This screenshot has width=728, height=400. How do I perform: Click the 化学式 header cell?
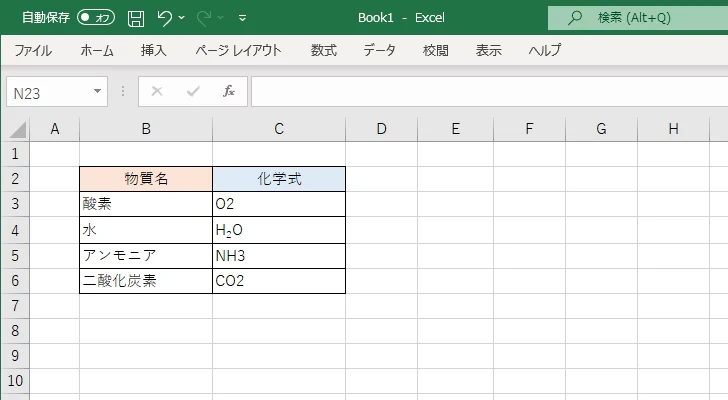(279, 179)
